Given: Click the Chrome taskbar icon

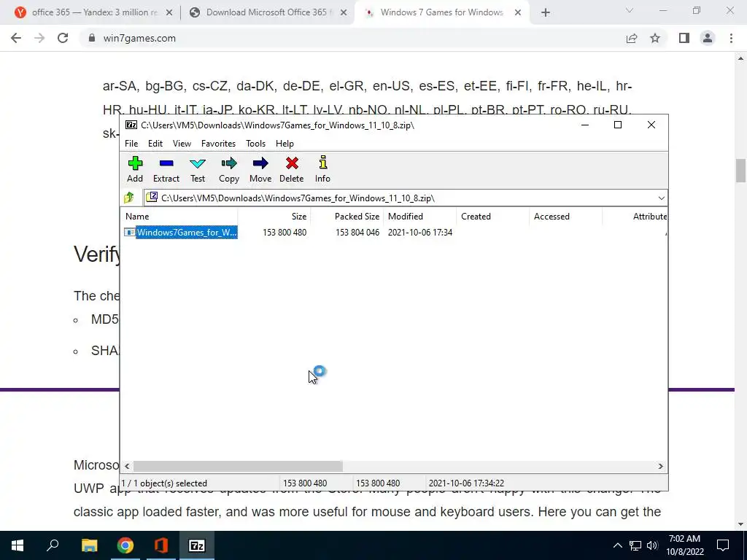Looking at the screenshot, I should (125, 545).
